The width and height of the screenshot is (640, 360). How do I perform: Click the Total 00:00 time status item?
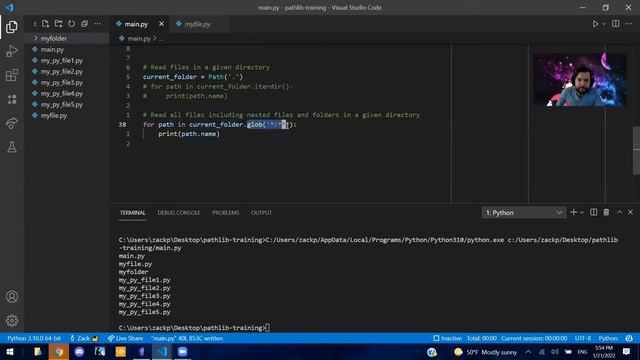click(x=482, y=338)
